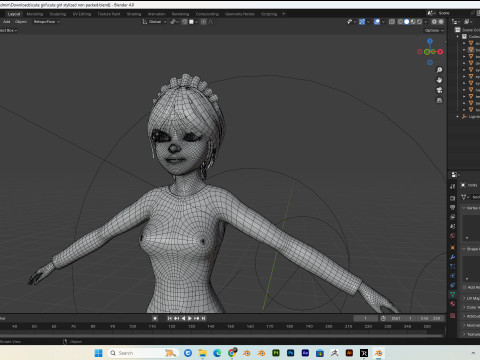Click the pan hand viewport icon

pyautogui.click(x=439, y=80)
